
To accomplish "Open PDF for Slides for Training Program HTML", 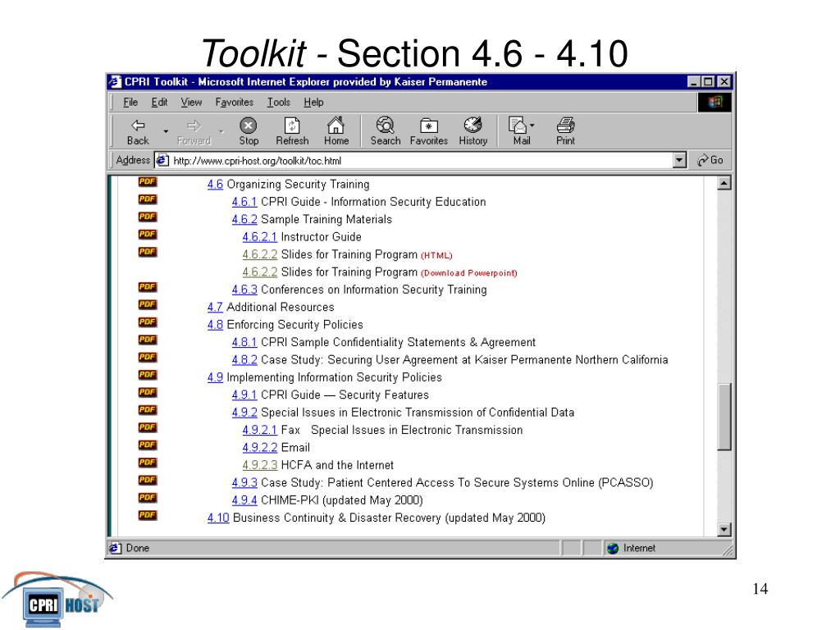I will point(148,252).
